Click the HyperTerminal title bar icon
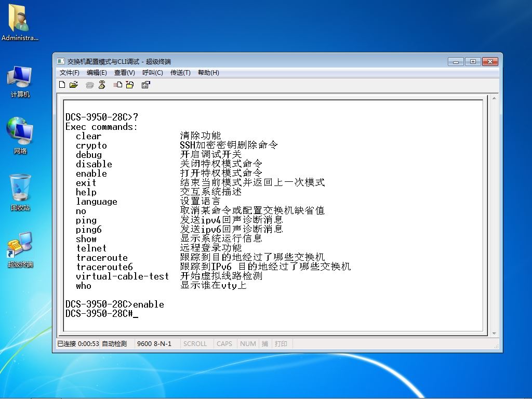The height and width of the screenshot is (399, 532). pos(61,61)
